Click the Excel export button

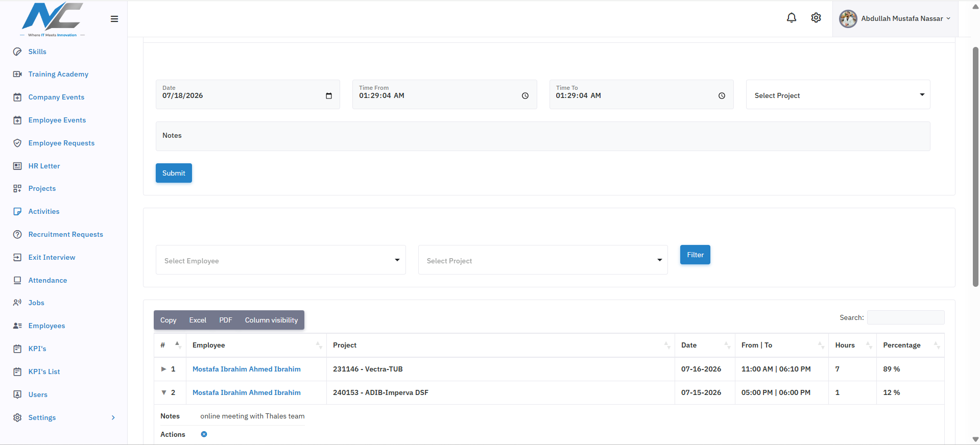tap(198, 320)
